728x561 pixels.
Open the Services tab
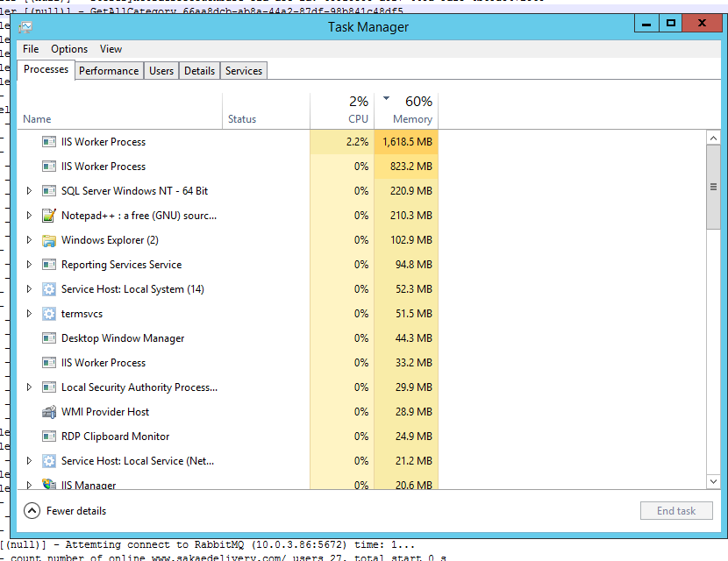pos(243,71)
